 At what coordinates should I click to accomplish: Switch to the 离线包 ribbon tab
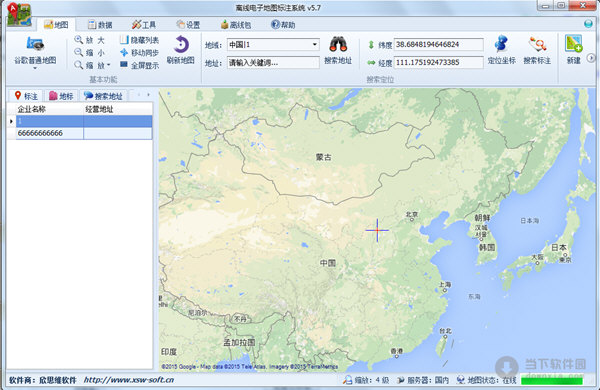click(x=236, y=25)
